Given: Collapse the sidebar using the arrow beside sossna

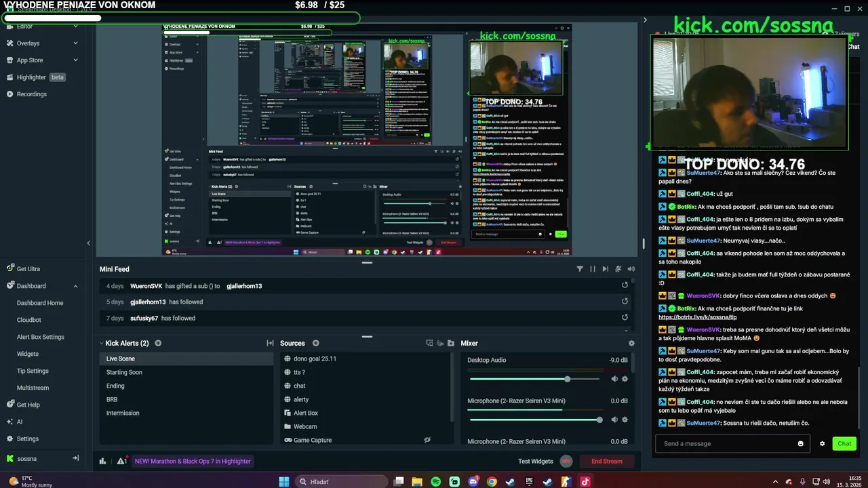Looking at the screenshot, I should click(75, 458).
